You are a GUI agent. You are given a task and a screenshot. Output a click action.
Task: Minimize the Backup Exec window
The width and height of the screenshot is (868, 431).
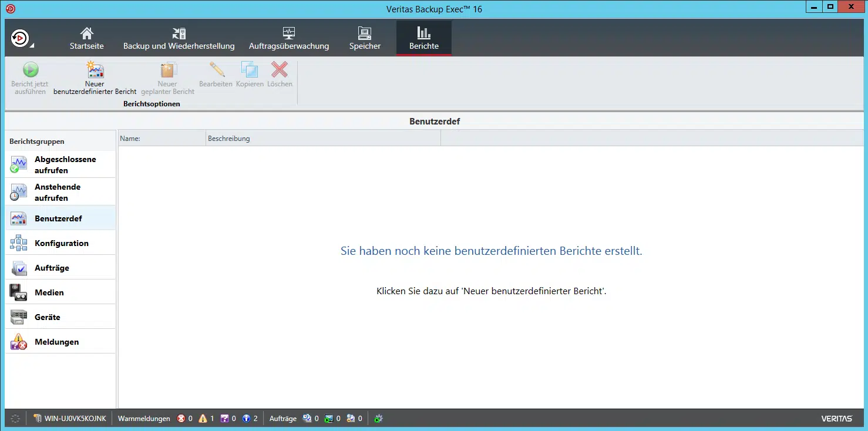[x=813, y=6]
